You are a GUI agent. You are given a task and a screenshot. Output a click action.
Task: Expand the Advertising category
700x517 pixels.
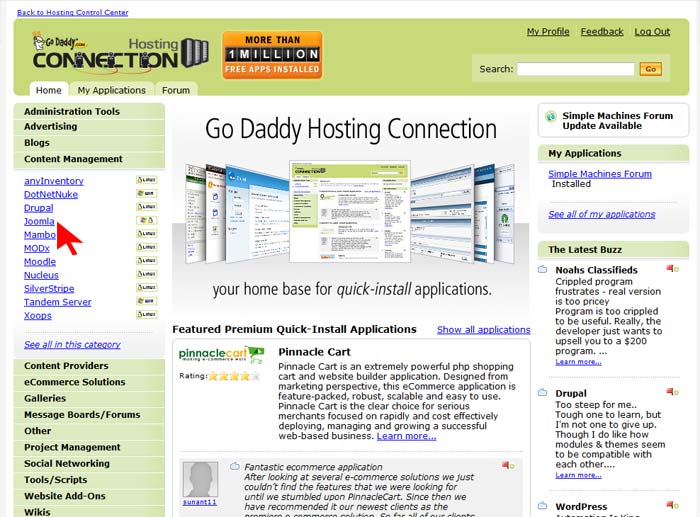89,126
